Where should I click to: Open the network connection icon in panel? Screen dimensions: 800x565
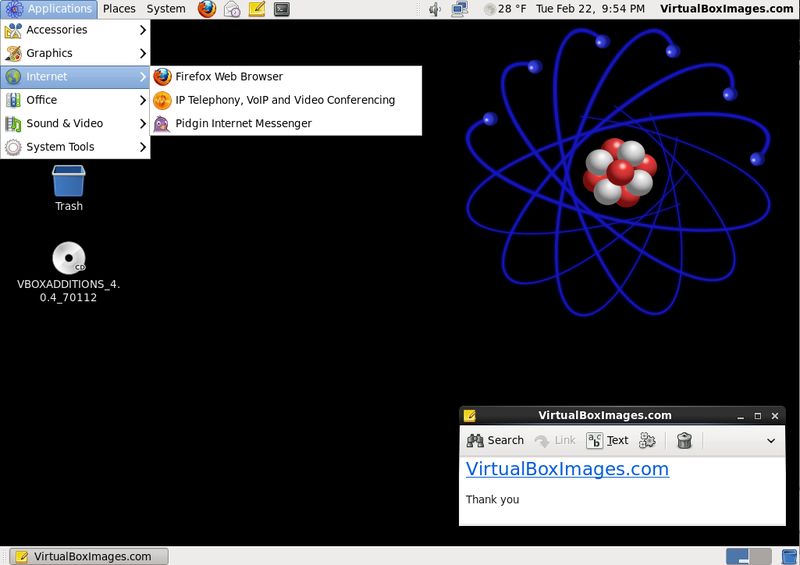pyautogui.click(x=460, y=9)
